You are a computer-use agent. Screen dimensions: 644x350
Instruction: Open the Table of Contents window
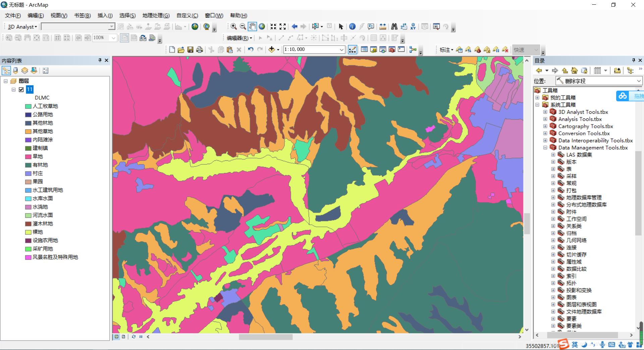364,50
